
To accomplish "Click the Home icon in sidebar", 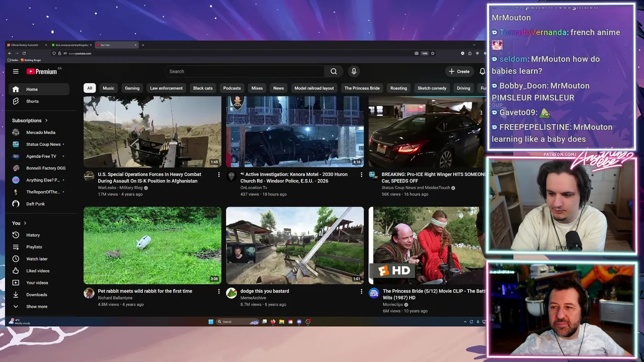I will coord(16,89).
